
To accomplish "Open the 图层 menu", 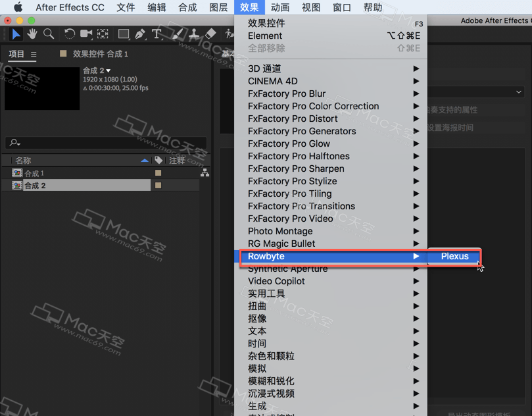I will pos(218,7).
